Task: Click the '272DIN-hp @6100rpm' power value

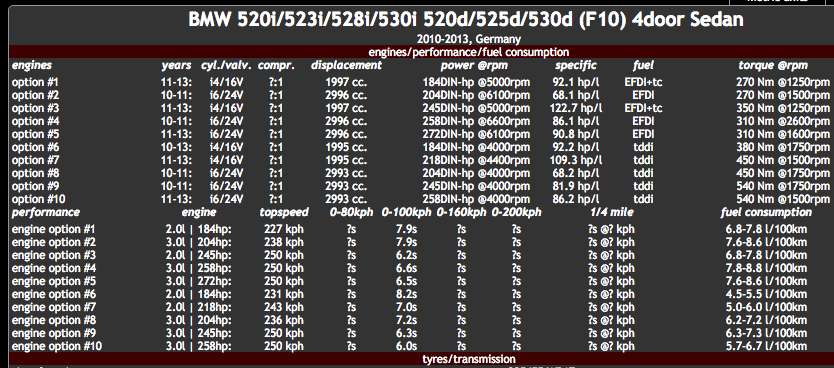Action: pyautogui.click(x=476, y=134)
